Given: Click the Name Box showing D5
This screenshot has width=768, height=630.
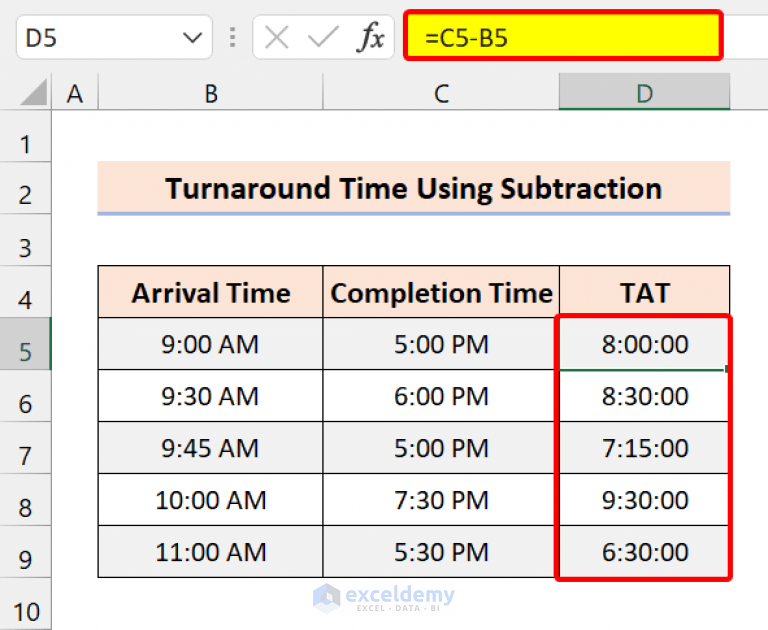Looking at the screenshot, I should tap(114, 38).
